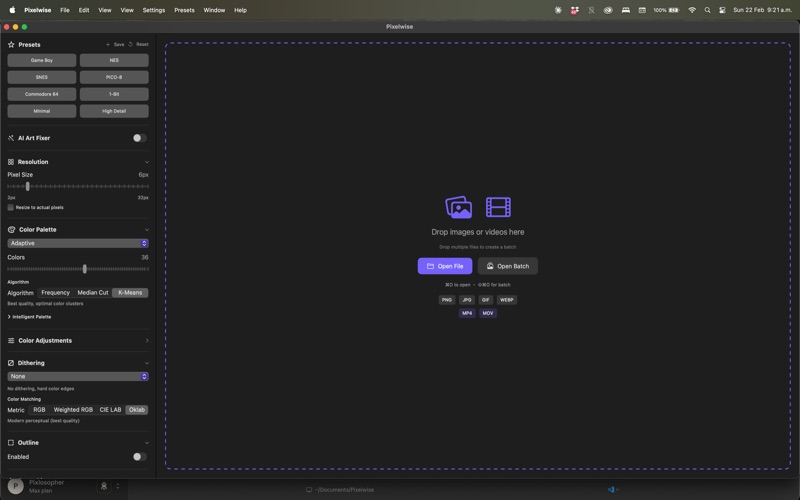This screenshot has width=800, height=500.
Task: Click the MP4 format badge
Action: pyautogui.click(x=467, y=313)
